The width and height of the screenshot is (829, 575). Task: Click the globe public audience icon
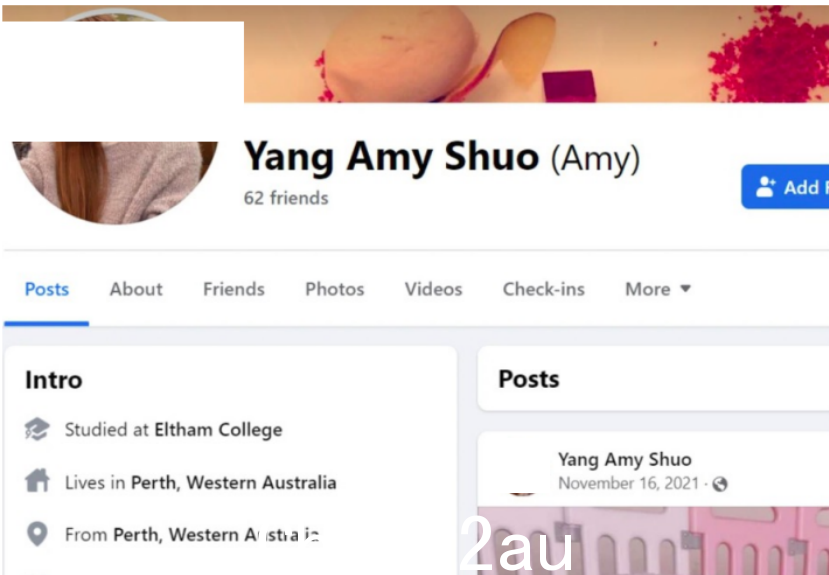[720, 484]
